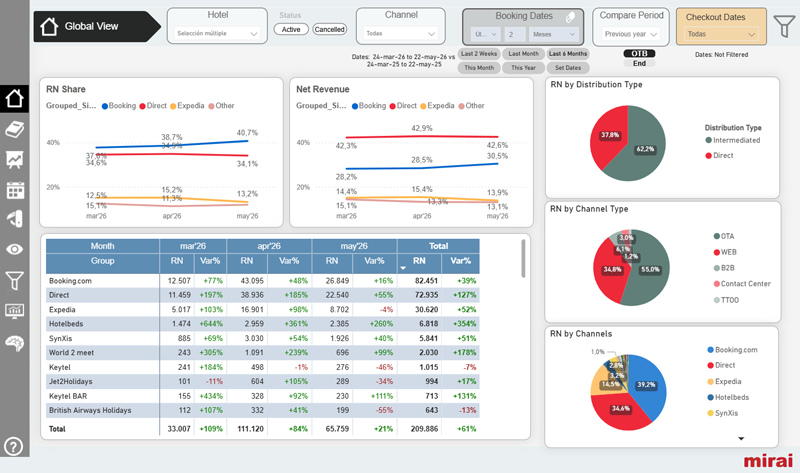Click the Hotelbeds legend item in RN by Channels
Viewport: 800px width, 473px height.
[728, 397]
